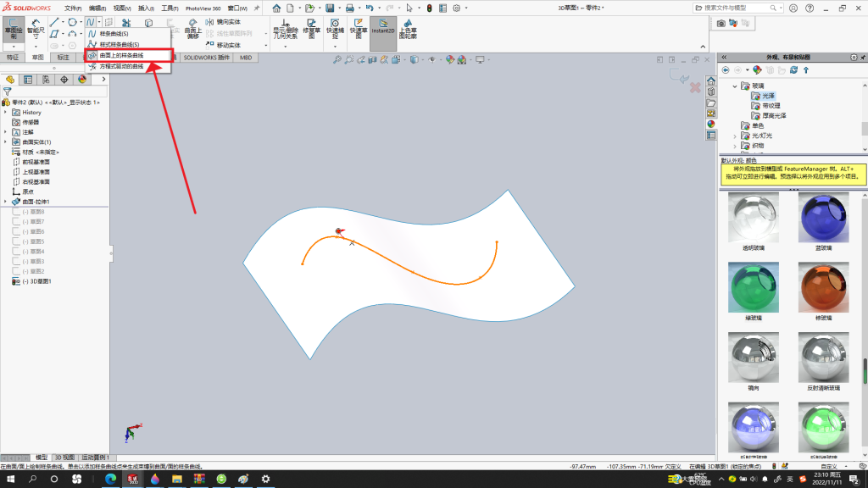This screenshot has height=488, width=868.
Task: Open the DisplayManager color sphere tab
Action: click(x=82, y=80)
